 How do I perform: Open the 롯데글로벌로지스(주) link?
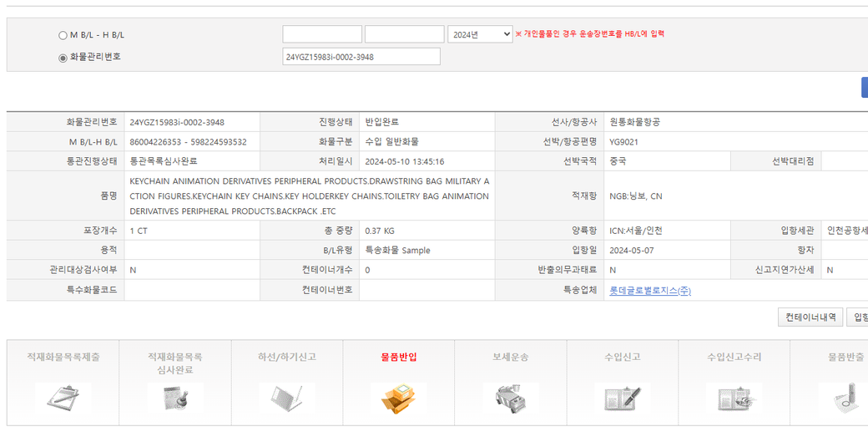(649, 291)
